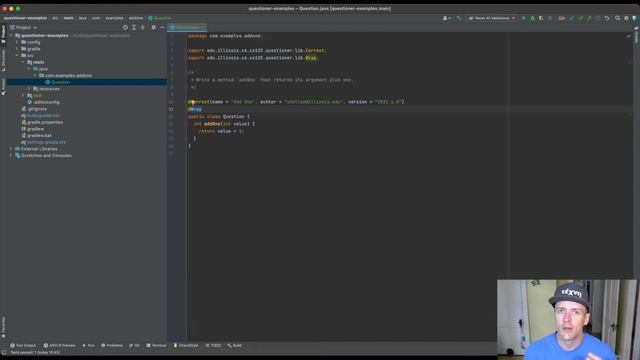Viewport: 640px width, 360px height.
Task: Open the Project panel gear options
Action: click(x=153, y=27)
